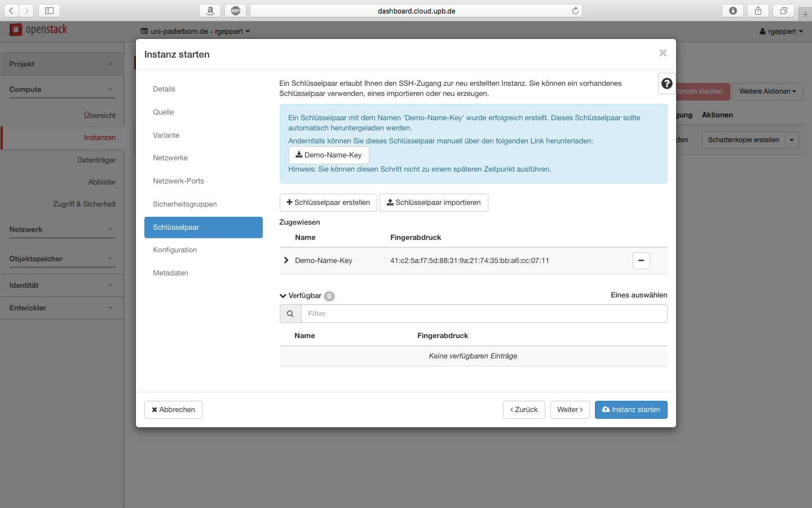Image resolution: width=812 pixels, height=508 pixels.
Task: Click the Safari address bar
Action: click(416, 11)
